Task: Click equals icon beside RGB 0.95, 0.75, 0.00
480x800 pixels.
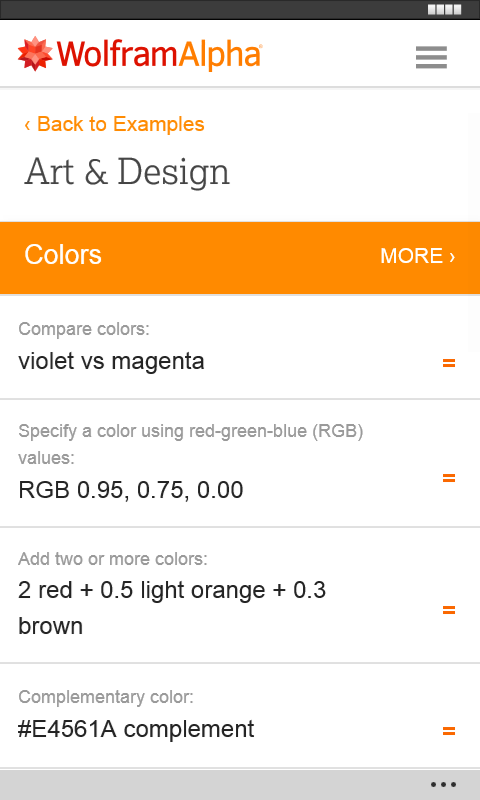Action: pyautogui.click(x=448, y=478)
